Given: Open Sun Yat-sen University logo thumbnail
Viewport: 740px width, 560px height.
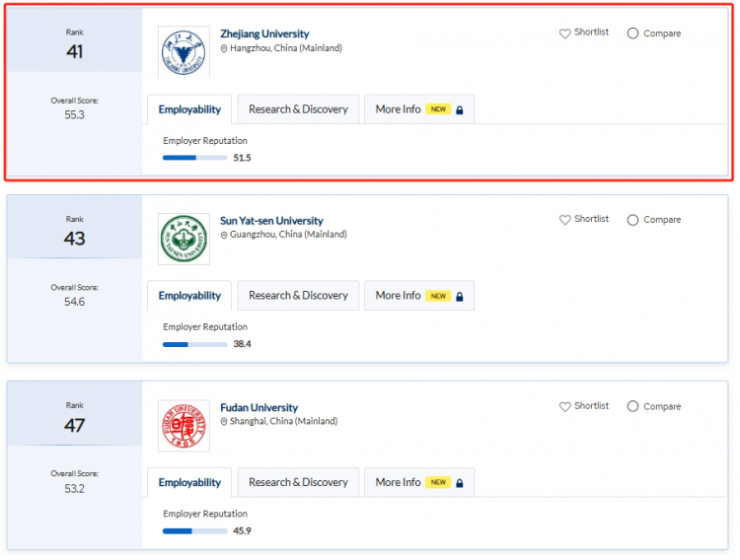Looking at the screenshot, I should [184, 240].
